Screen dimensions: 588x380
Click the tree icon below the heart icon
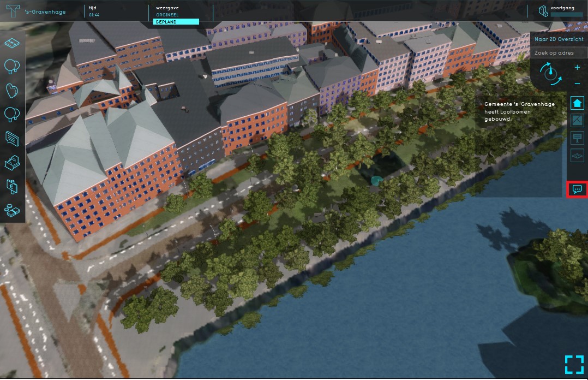point(12,114)
